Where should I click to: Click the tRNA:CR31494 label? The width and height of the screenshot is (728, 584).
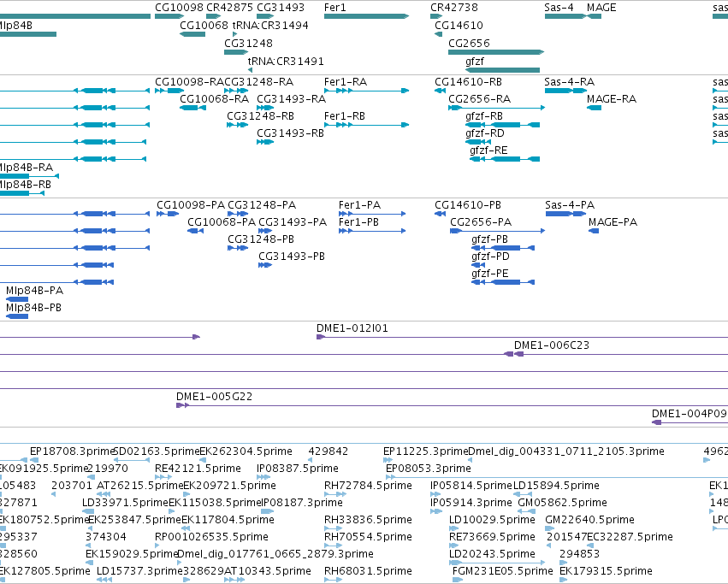click(x=270, y=25)
